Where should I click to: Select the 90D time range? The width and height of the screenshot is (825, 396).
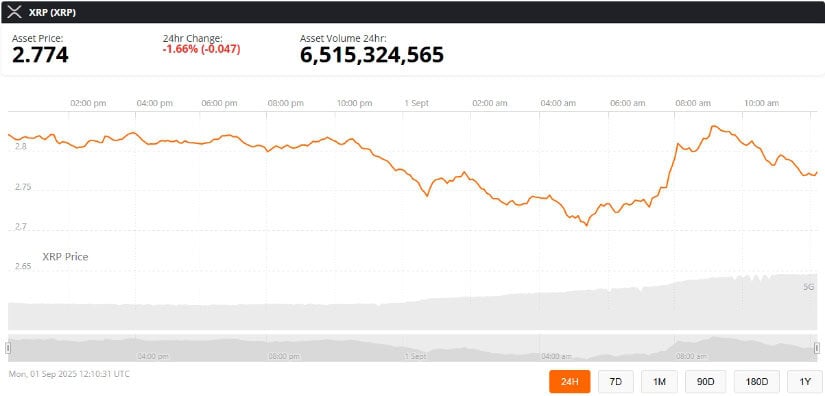click(x=706, y=382)
